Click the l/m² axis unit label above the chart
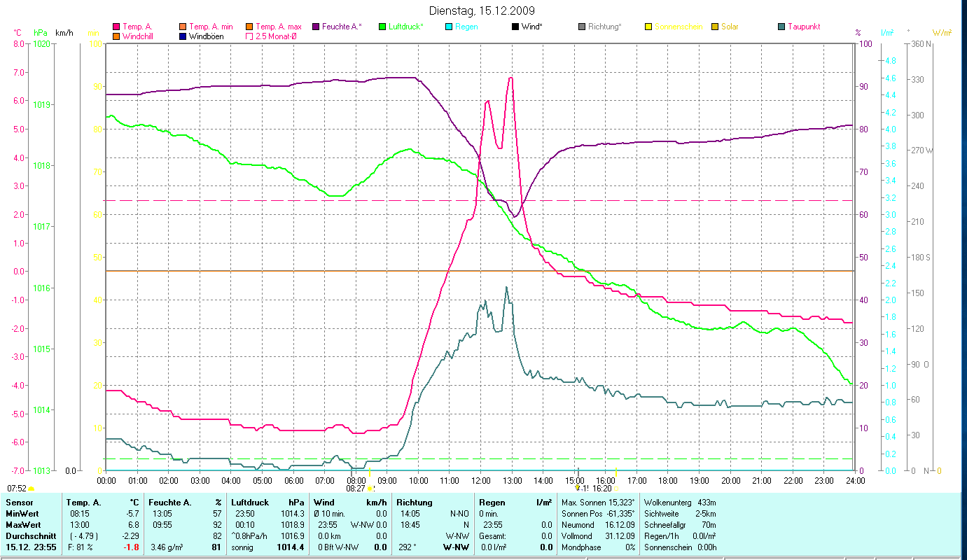This screenshot has width=967, height=560. coord(887,33)
